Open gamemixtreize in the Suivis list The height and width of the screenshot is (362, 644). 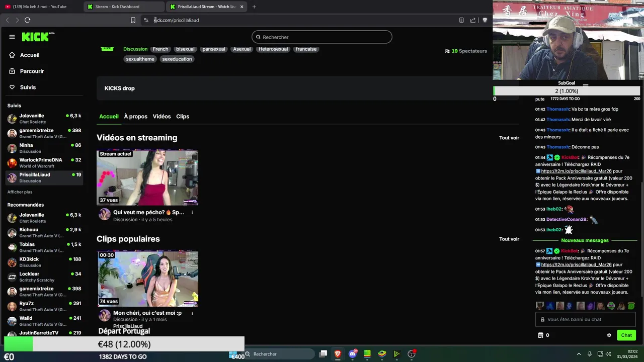click(x=44, y=133)
